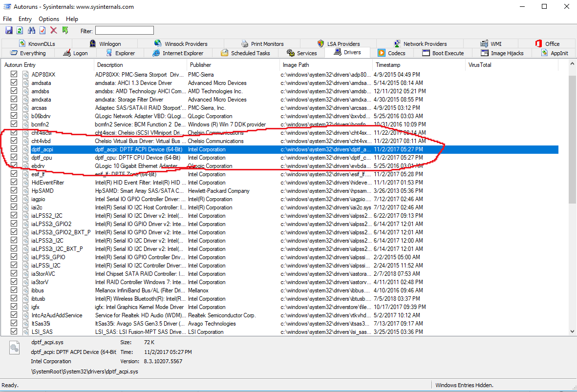Uncheck the amdsbs driver checkbox
Image resolution: width=577 pixels, height=392 pixels.
point(14,90)
